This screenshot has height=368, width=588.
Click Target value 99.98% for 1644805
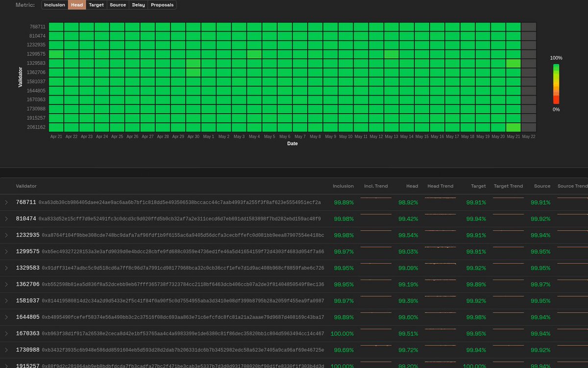click(x=476, y=317)
